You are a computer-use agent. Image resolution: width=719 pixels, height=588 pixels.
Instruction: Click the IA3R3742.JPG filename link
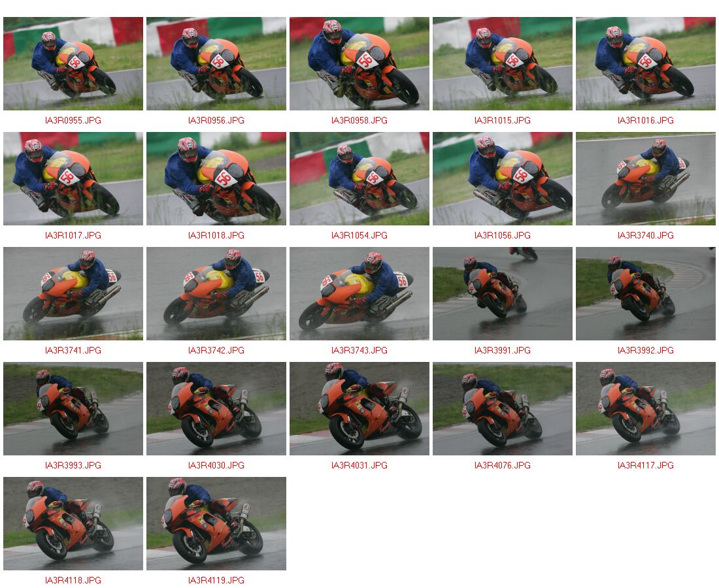(x=216, y=351)
